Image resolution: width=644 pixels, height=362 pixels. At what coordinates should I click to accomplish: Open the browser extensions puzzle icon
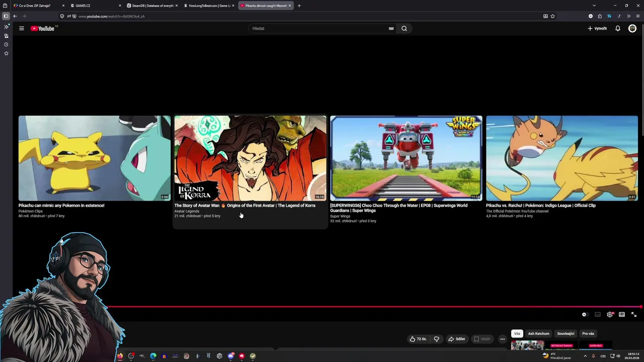point(600,16)
